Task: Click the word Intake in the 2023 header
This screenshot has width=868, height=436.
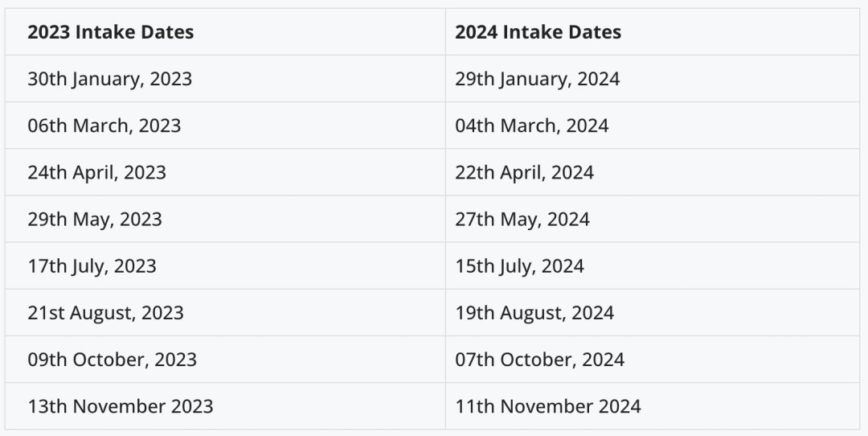Action: pyautogui.click(x=103, y=32)
